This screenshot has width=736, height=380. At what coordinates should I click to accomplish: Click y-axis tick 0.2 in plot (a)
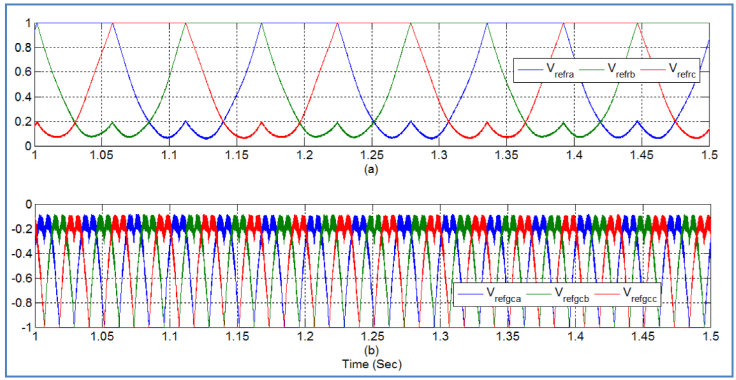click(22, 122)
